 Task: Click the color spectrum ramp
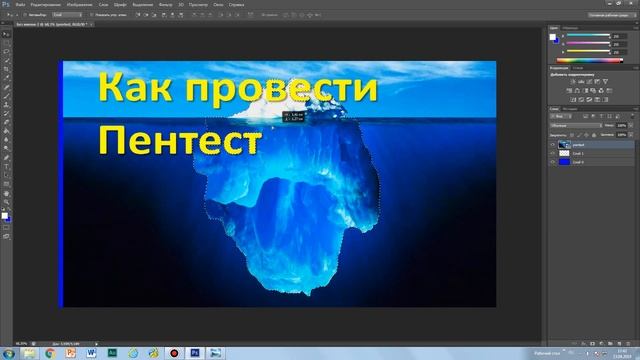click(590, 60)
